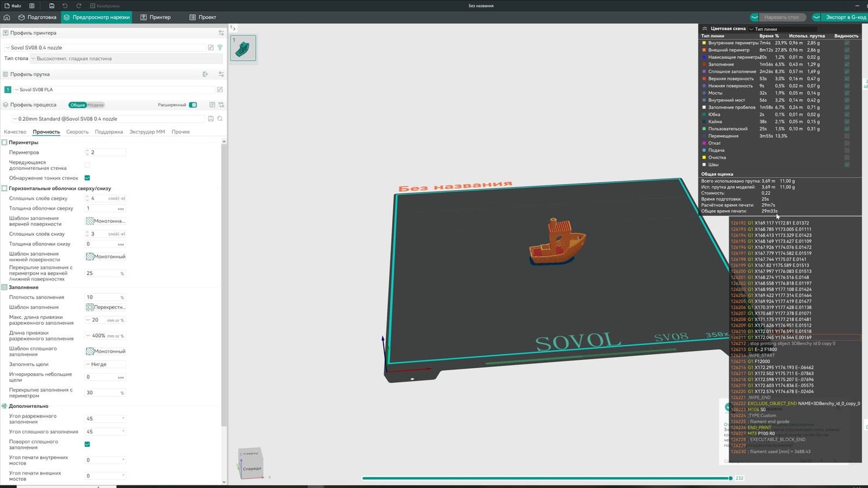Click the undo arrow icon
868x488 pixels.
coord(65,6)
